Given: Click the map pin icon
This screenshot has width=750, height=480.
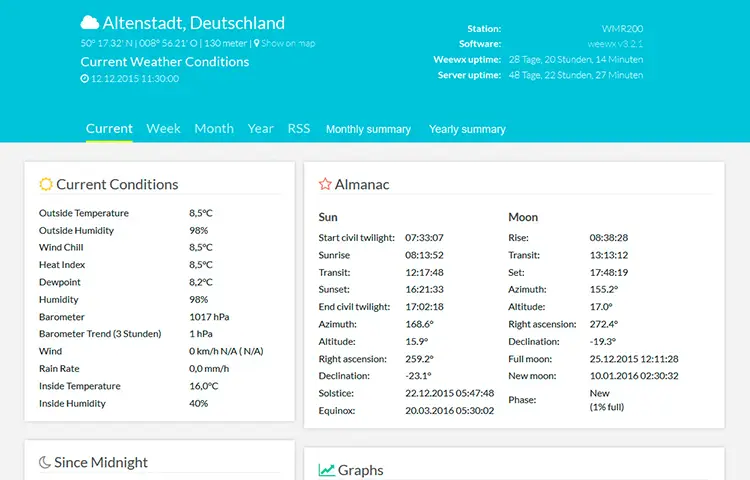Looking at the screenshot, I should pos(256,43).
